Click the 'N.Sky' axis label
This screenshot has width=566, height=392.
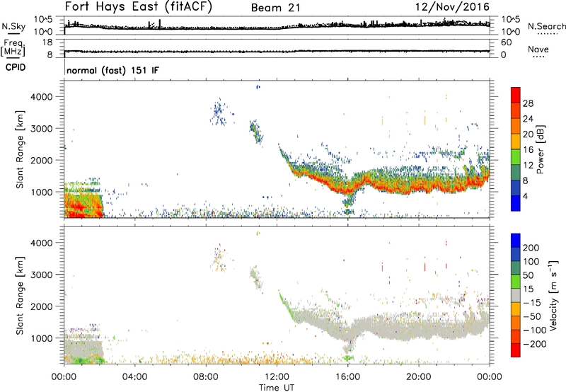pos(13,26)
